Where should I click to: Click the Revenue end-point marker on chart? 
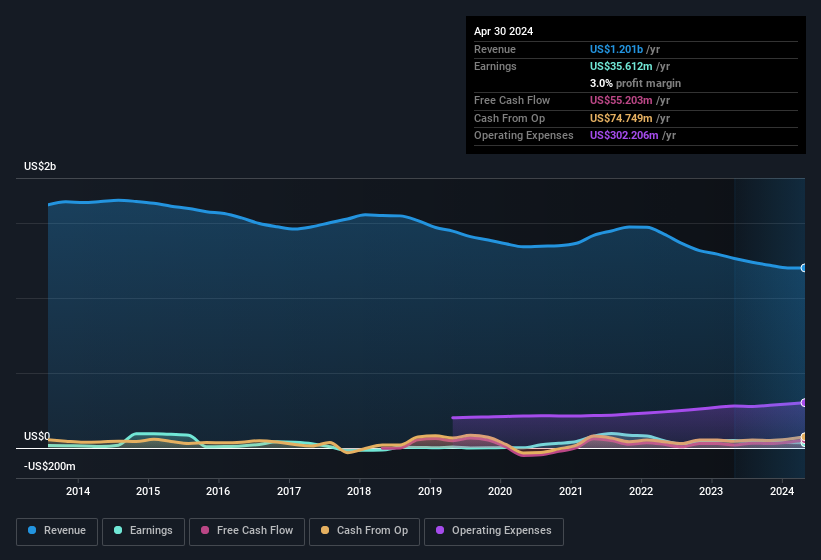pyautogui.click(x=804, y=268)
